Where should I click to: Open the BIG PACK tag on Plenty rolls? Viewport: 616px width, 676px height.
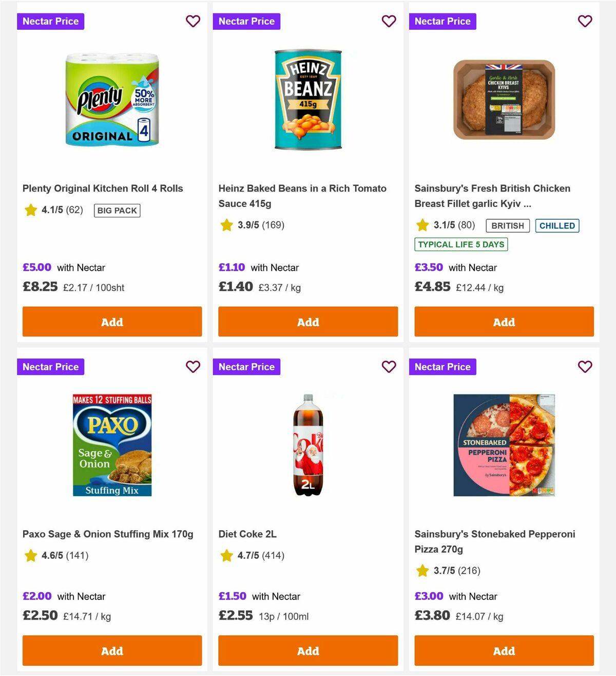[117, 210]
